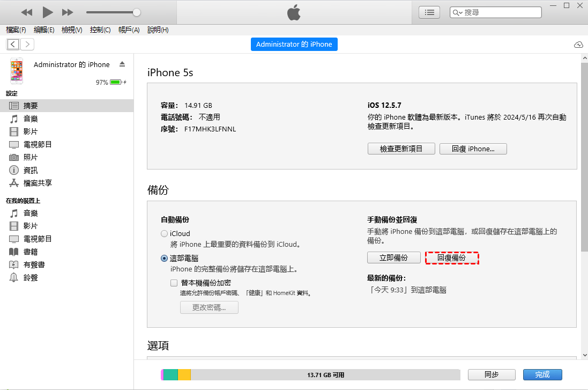Eject the Administrator iPhone using eject icon
Screen dimensions: 588x390
pyautogui.click(x=122, y=64)
